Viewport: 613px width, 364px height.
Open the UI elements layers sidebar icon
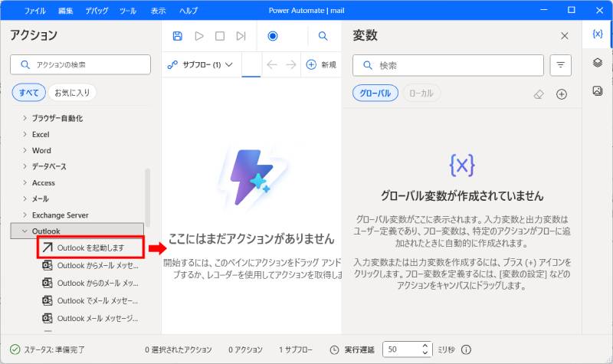click(598, 63)
